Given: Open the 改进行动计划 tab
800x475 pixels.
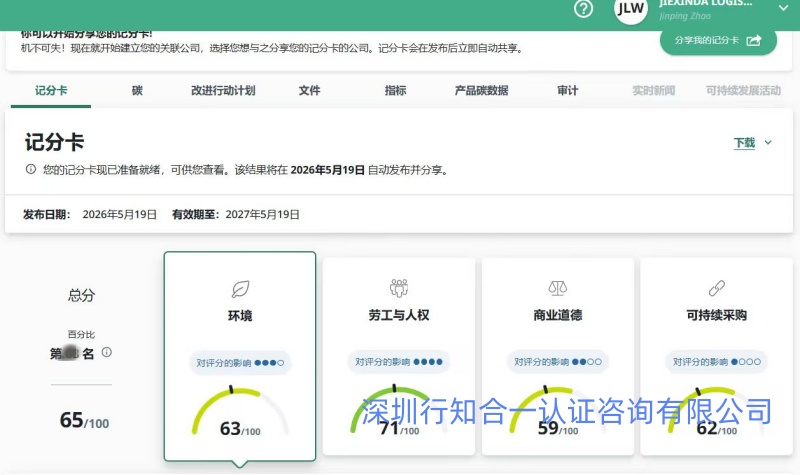Looking at the screenshot, I should 223,90.
